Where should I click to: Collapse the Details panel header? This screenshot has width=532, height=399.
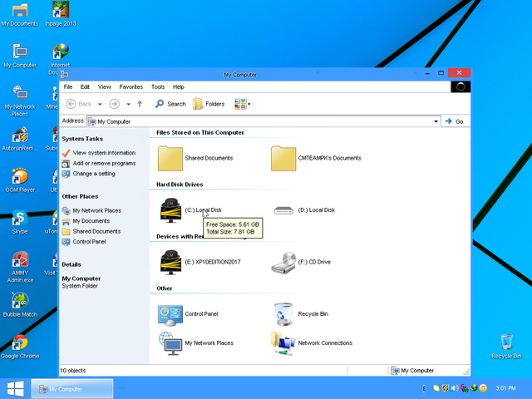point(71,264)
